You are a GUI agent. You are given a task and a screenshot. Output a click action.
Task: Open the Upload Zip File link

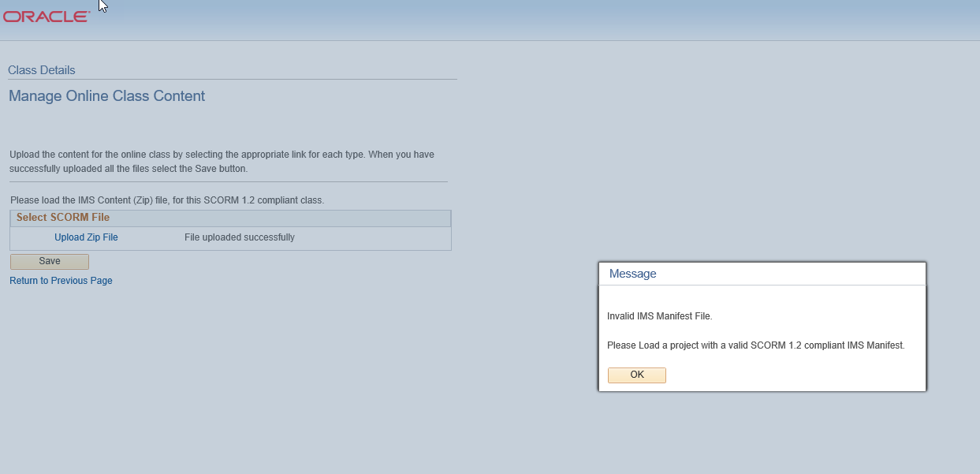[x=86, y=237]
